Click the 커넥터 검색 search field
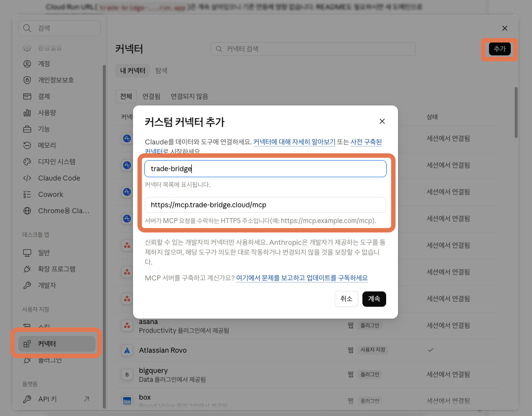Image resolution: width=532 pixels, height=416 pixels. point(313,49)
